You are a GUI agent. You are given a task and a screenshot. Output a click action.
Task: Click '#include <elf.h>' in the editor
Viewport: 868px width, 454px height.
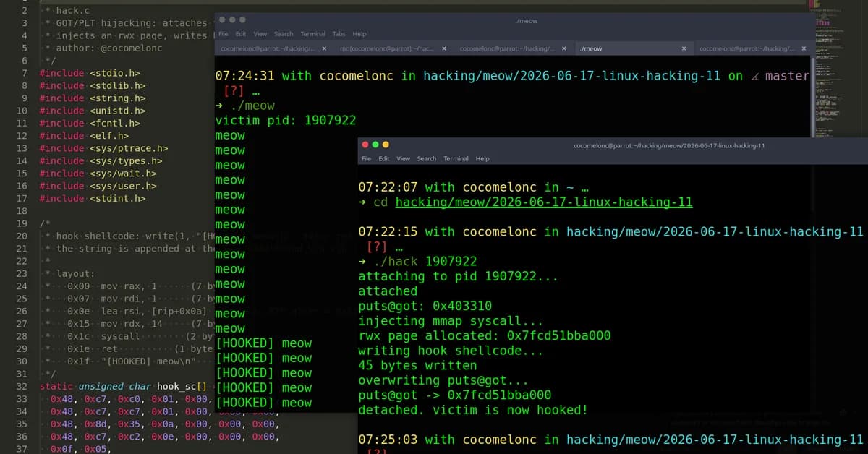pos(85,135)
